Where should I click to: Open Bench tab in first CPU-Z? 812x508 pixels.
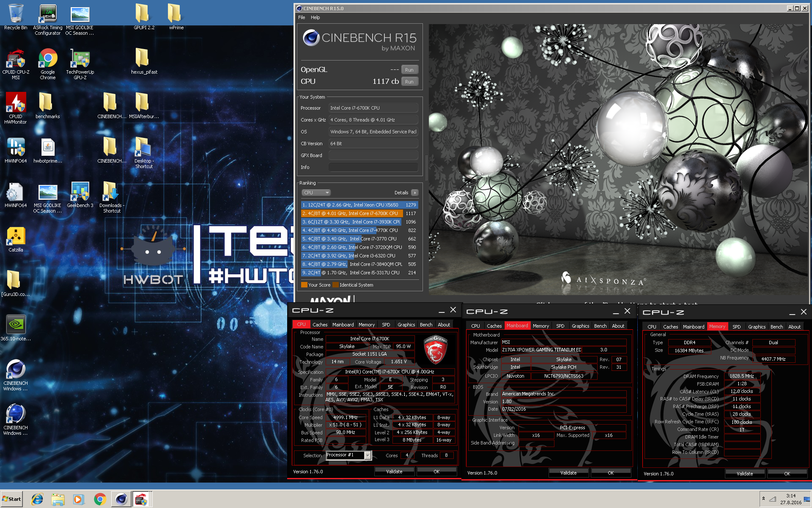pos(426,325)
